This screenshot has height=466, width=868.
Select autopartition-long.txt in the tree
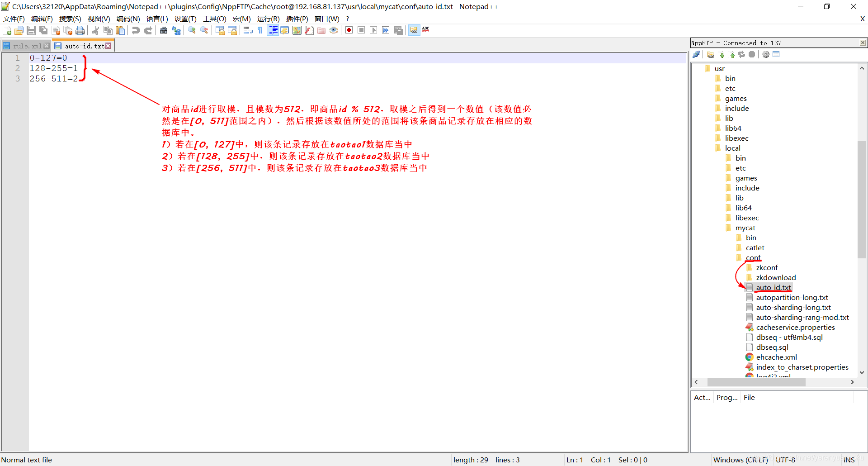point(792,297)
